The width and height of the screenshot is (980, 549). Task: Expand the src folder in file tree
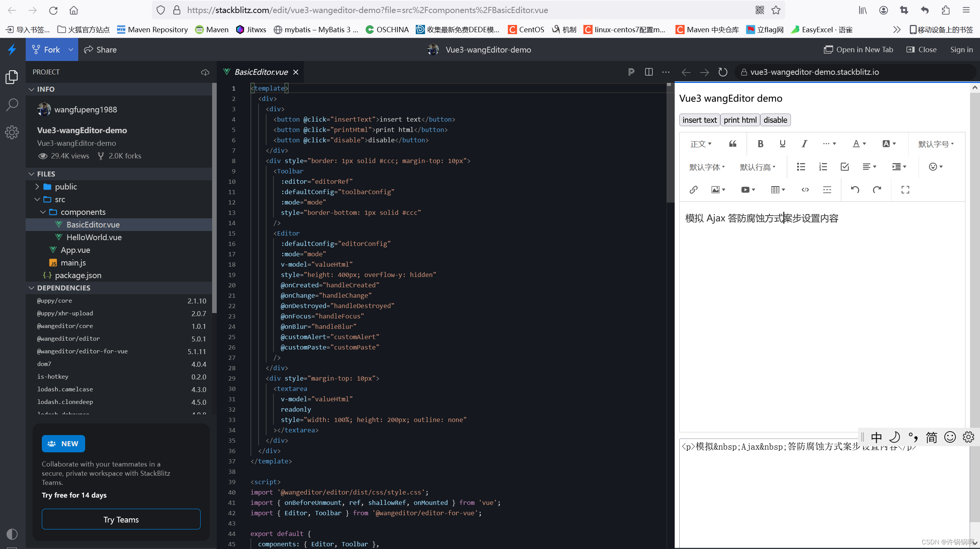point(60,199)
